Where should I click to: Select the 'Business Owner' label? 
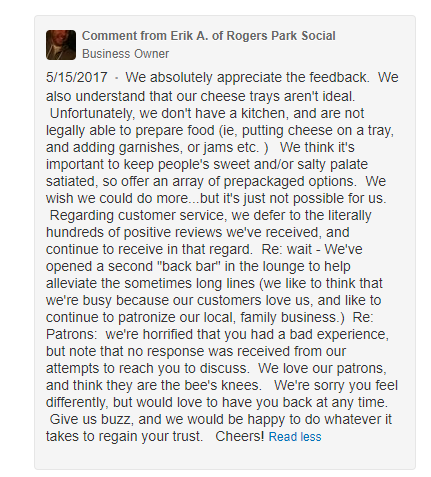pyautogui.click(x=125, y=54)
